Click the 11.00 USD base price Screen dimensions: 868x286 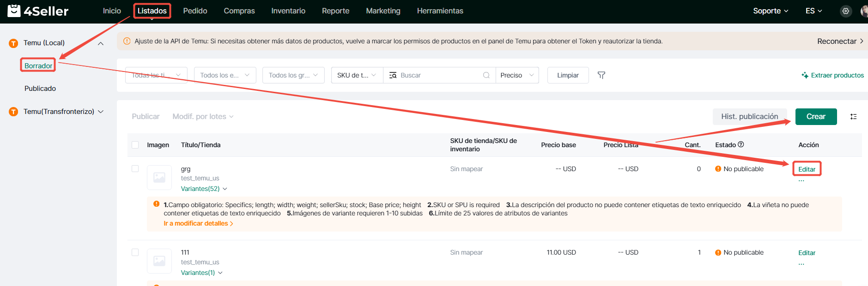(561, 252)
